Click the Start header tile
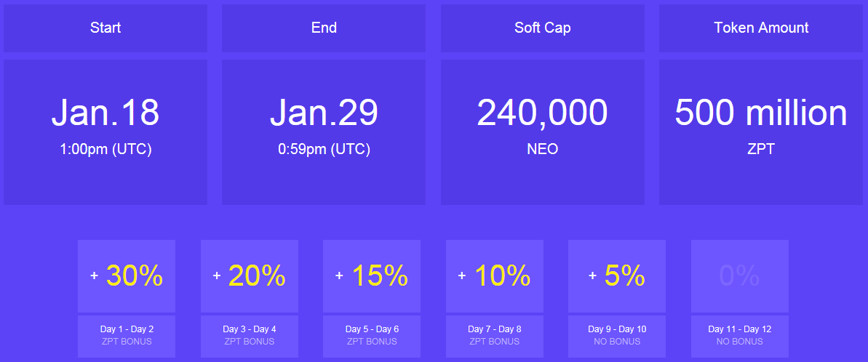The image size is (868, 362). tap(105, 28)
